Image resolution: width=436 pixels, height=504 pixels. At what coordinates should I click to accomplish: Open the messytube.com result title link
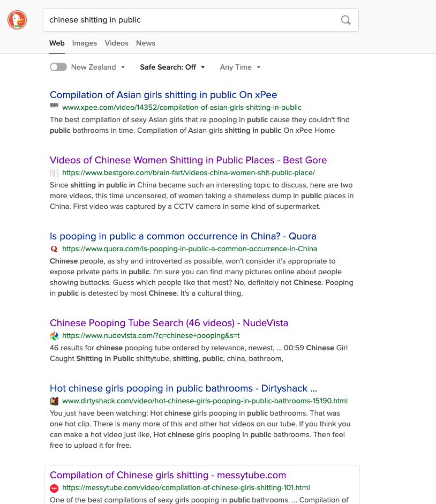coord(168,475)
